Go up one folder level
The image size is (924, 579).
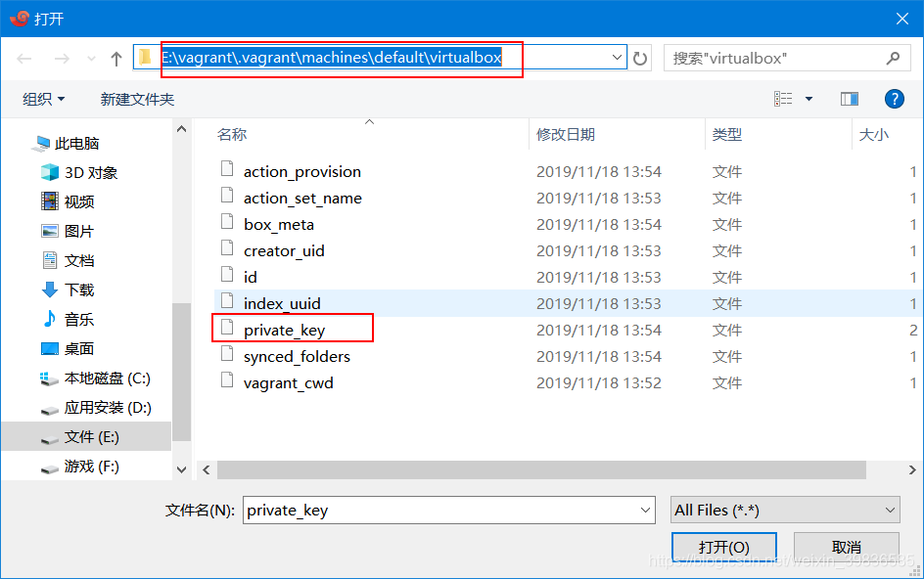pyautogui.click(x=116, y=59)
